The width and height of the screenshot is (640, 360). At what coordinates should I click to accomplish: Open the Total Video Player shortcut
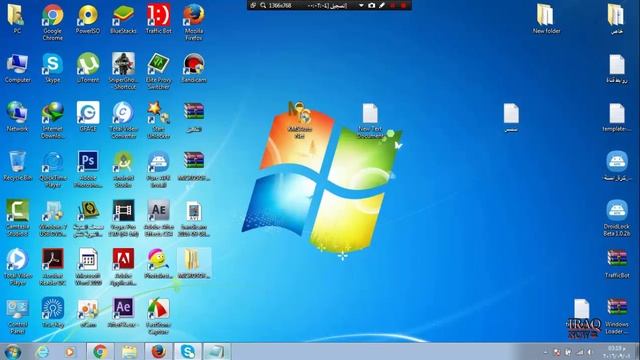click(18, 266)
